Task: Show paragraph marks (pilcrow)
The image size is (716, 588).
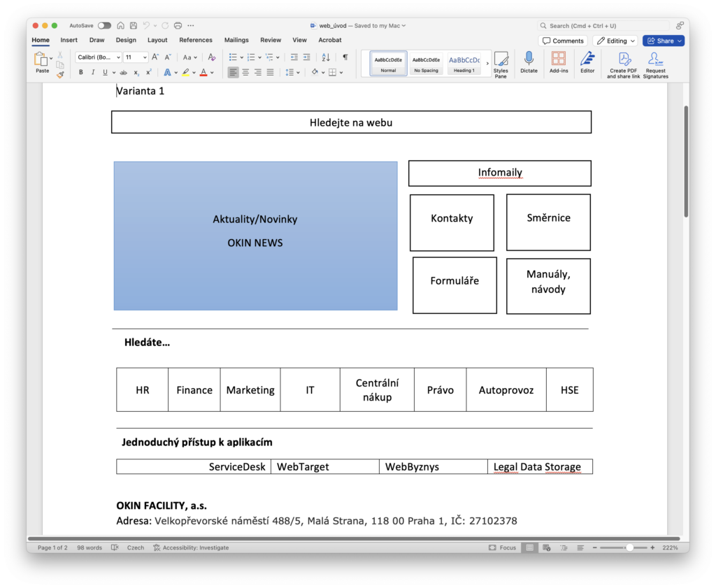Action: [x=345, y=57]
